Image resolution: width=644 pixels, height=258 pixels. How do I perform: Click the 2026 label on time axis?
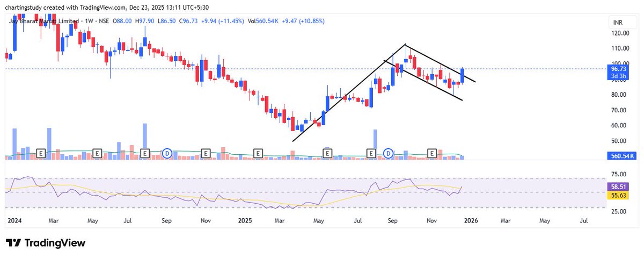pos(471,220)
